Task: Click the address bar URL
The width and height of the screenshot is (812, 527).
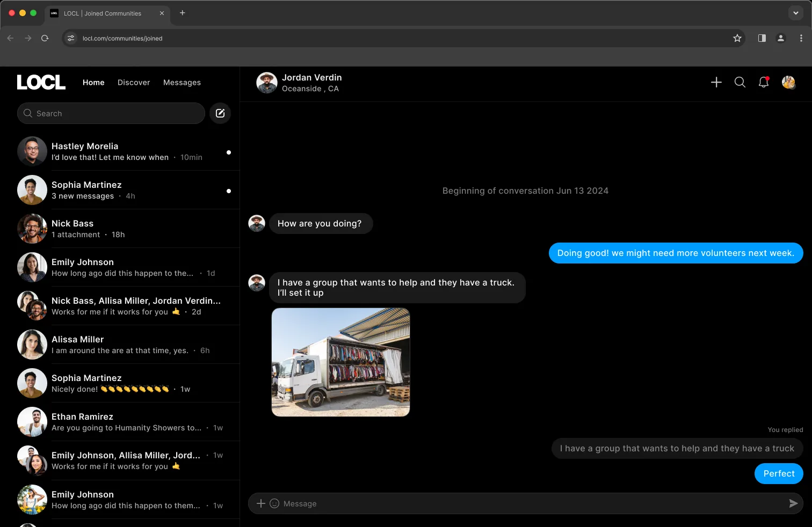Action: [x=122, y=38]
